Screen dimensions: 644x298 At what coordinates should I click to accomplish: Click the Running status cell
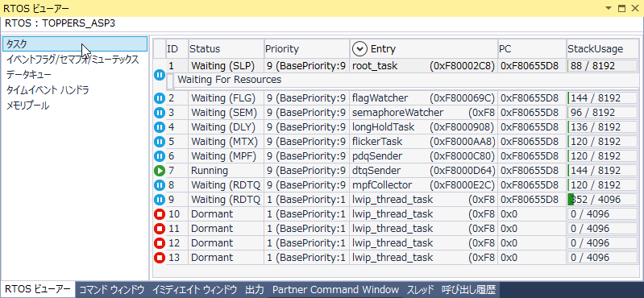(226, 171)
